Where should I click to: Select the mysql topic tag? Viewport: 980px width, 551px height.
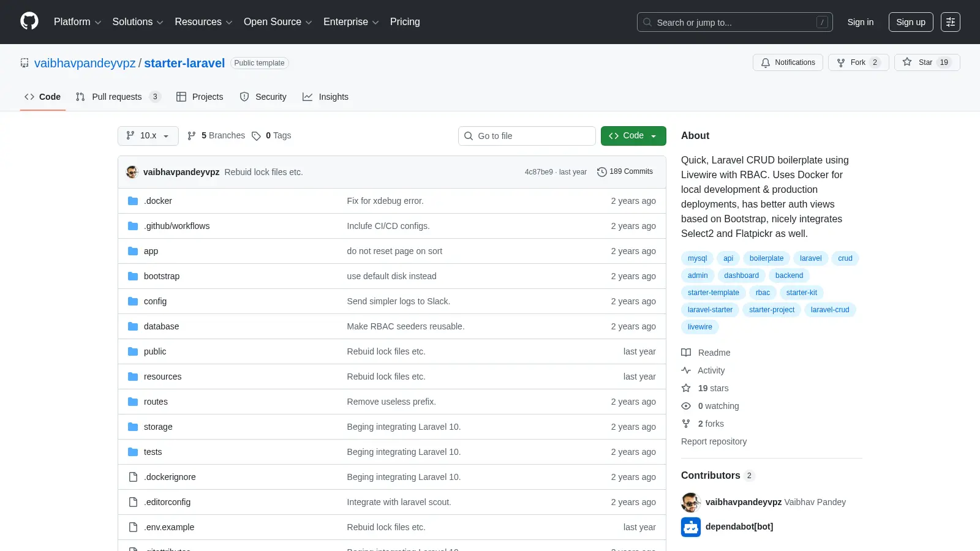coord(697,258)
